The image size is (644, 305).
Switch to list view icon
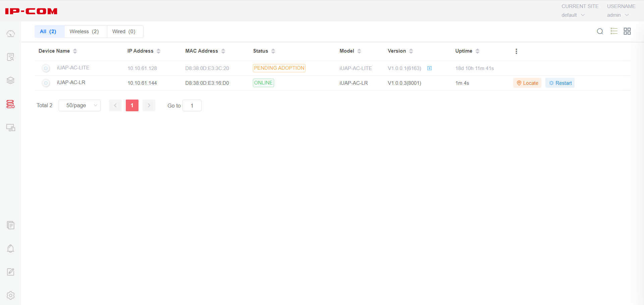[x=614, y=31]
